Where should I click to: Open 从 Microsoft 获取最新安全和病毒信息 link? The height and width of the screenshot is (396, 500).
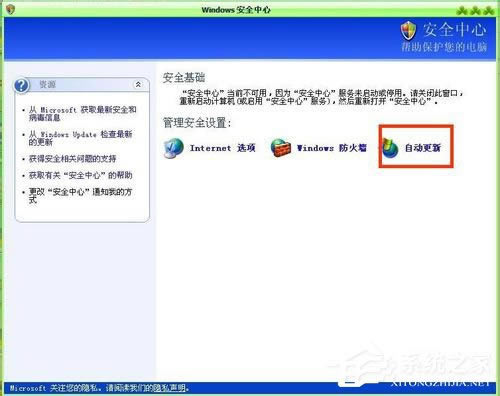click(82, 114)
